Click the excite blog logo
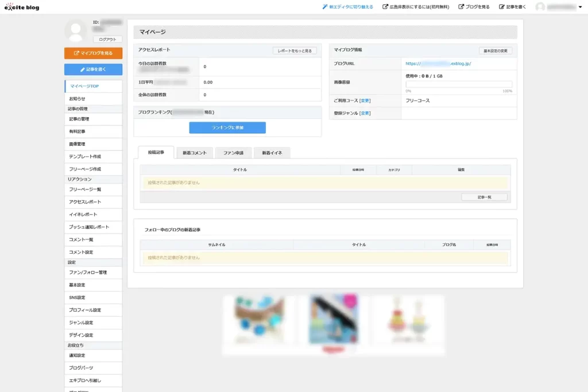 coord(22,7)
